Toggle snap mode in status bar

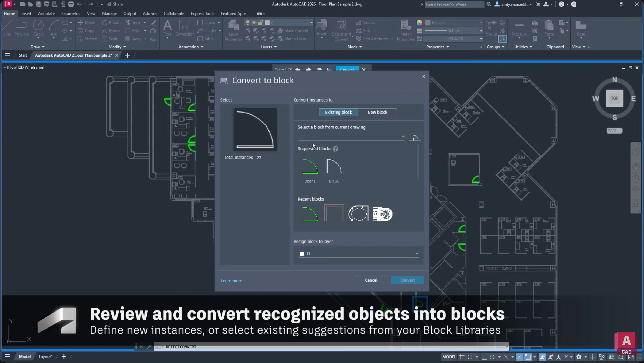point(470,357)
